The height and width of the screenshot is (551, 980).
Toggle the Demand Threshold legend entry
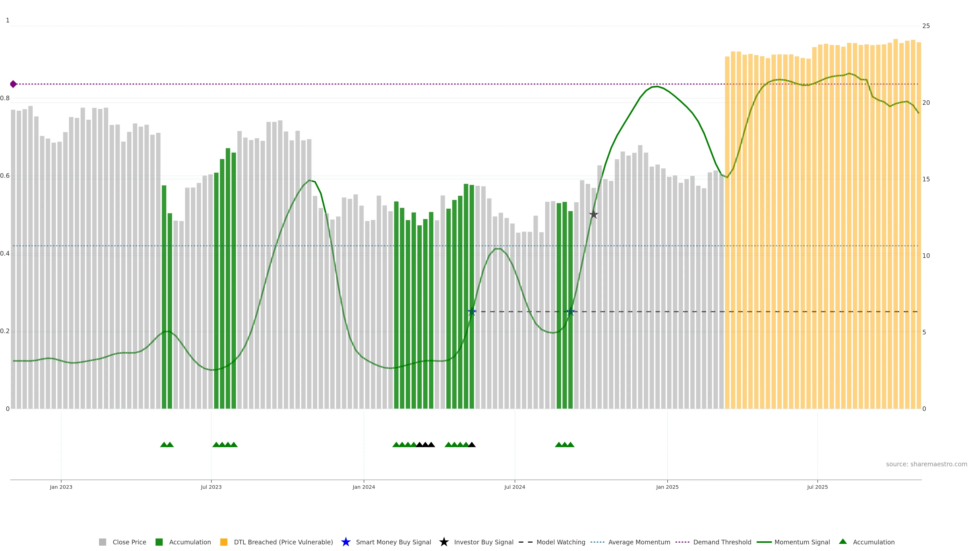[x=722, y=542]
